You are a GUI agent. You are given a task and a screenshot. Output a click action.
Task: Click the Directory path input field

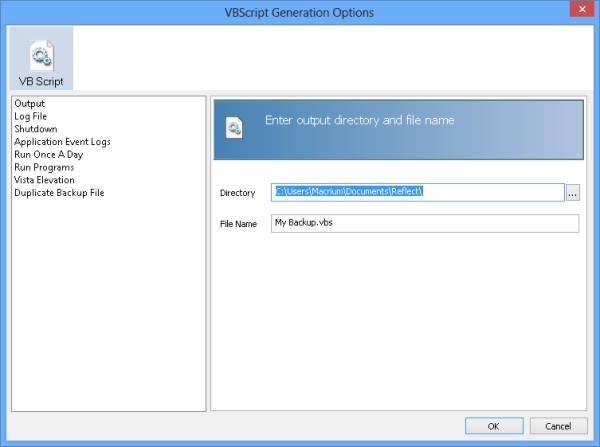click(417, 192)
